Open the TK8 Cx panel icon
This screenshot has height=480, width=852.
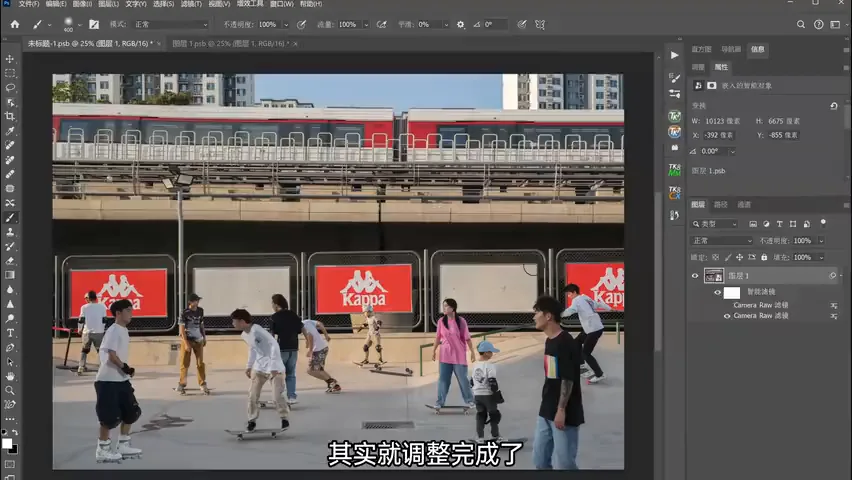click(674, 193)
